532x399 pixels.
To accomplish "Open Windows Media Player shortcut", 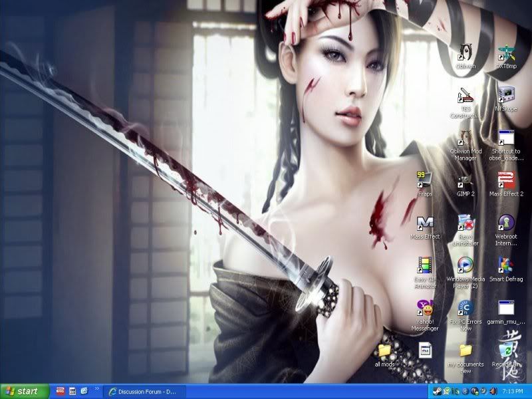I will point(465,265).
